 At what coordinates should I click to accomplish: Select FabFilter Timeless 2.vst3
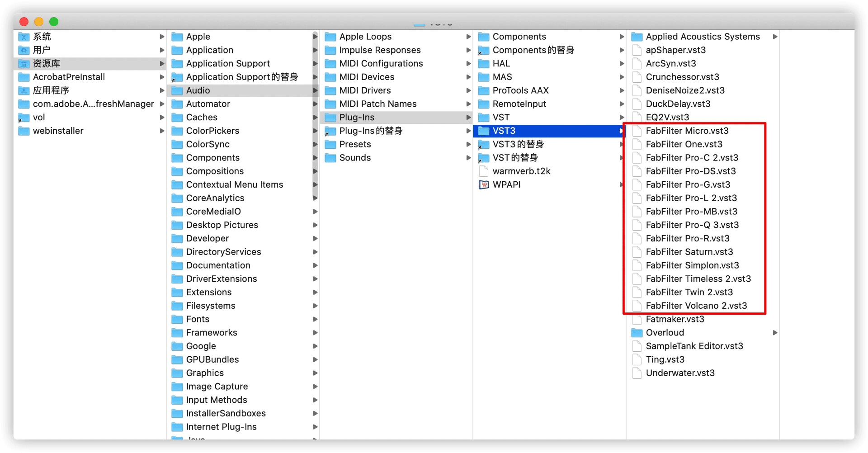tap(698, 279)
